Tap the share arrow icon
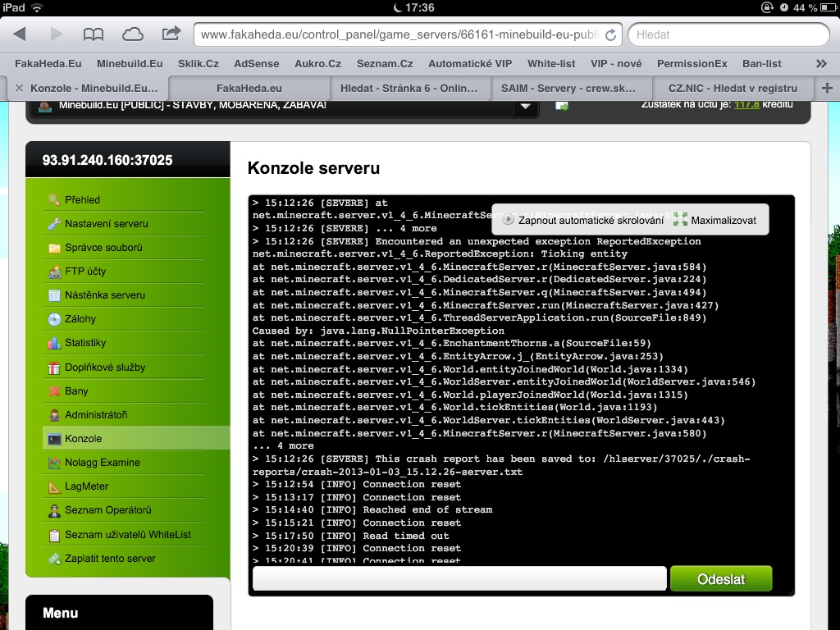 [171, 34]
